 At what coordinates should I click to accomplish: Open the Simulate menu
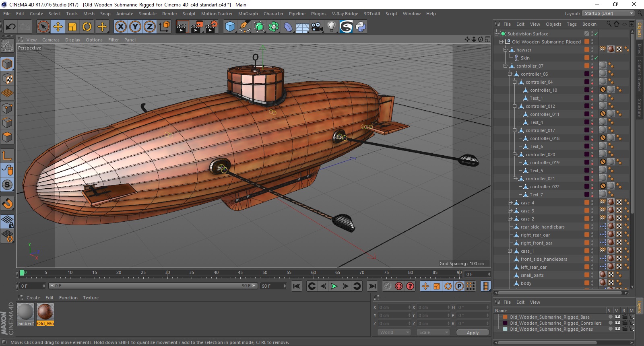tap(148, 14)
